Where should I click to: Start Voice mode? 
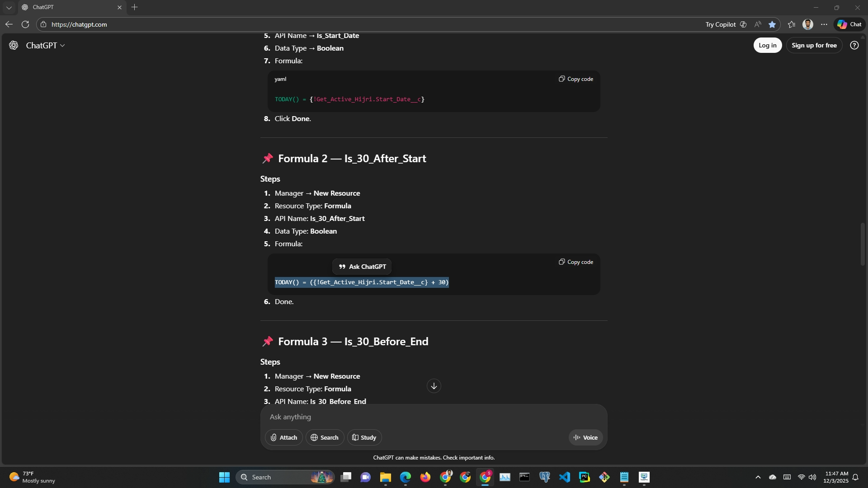pyautogui.click(x=585, y=437)
